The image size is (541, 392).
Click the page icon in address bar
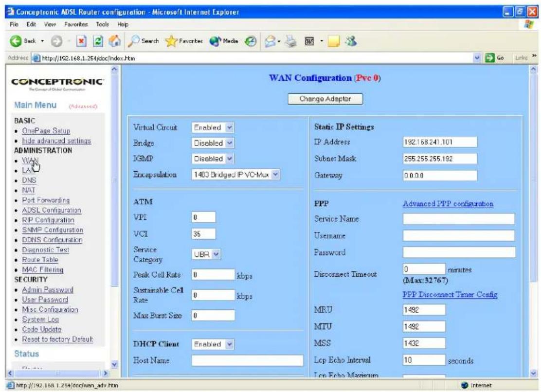(36, 58)
